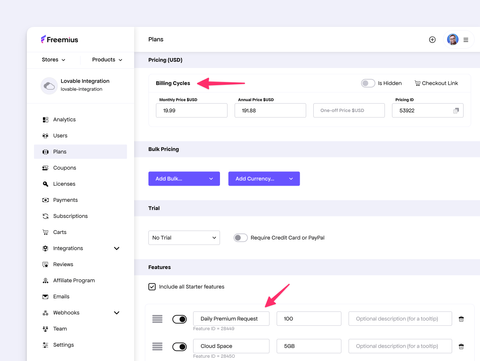Screen dimensions: 480x361
Task: Open the Payments page
Action: point(65,200)
